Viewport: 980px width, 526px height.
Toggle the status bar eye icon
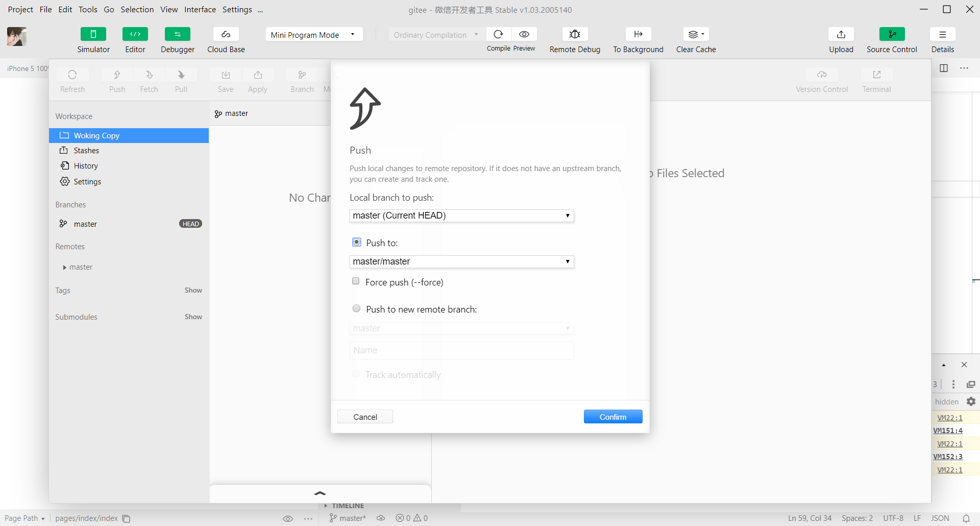[x=288, y=519]
